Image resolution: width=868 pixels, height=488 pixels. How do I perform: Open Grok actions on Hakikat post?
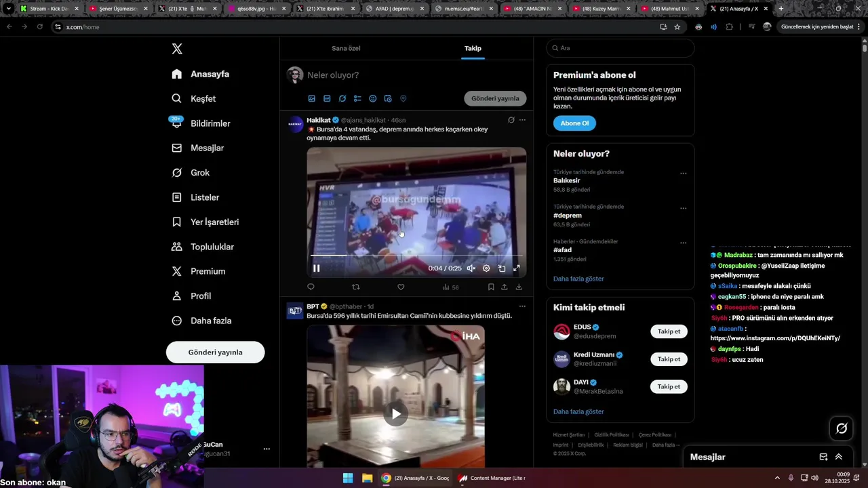511,120
